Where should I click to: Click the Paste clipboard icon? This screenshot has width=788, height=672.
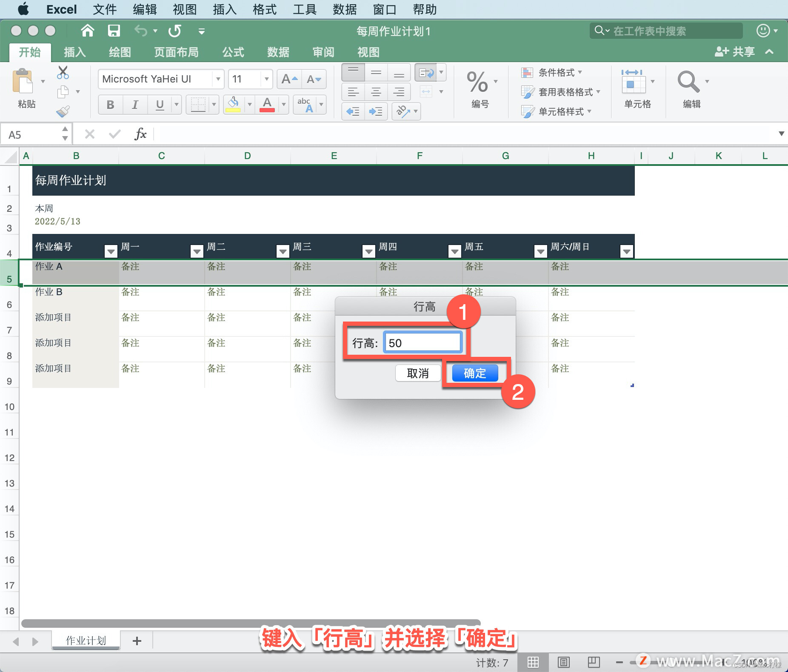point(23,81)
